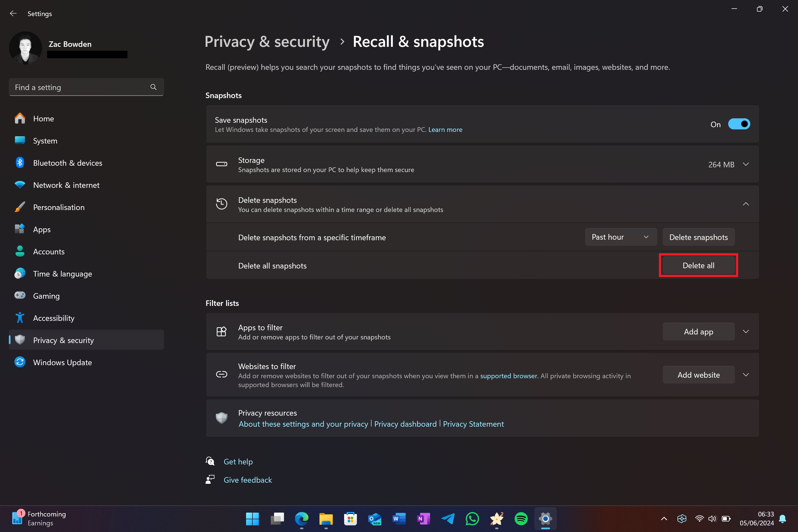Expand Websites to filter section
The image size is (798, 532).
[x=746, y=375]
